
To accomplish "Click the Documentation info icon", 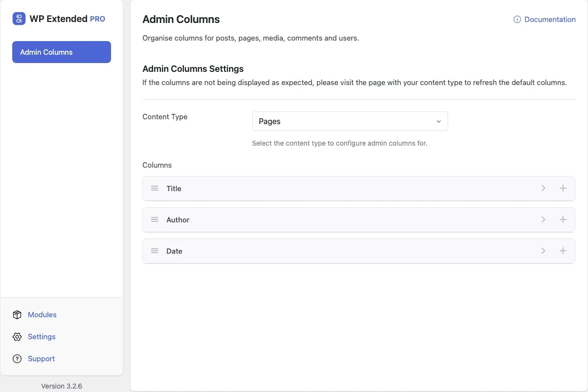I will (517, 20).
